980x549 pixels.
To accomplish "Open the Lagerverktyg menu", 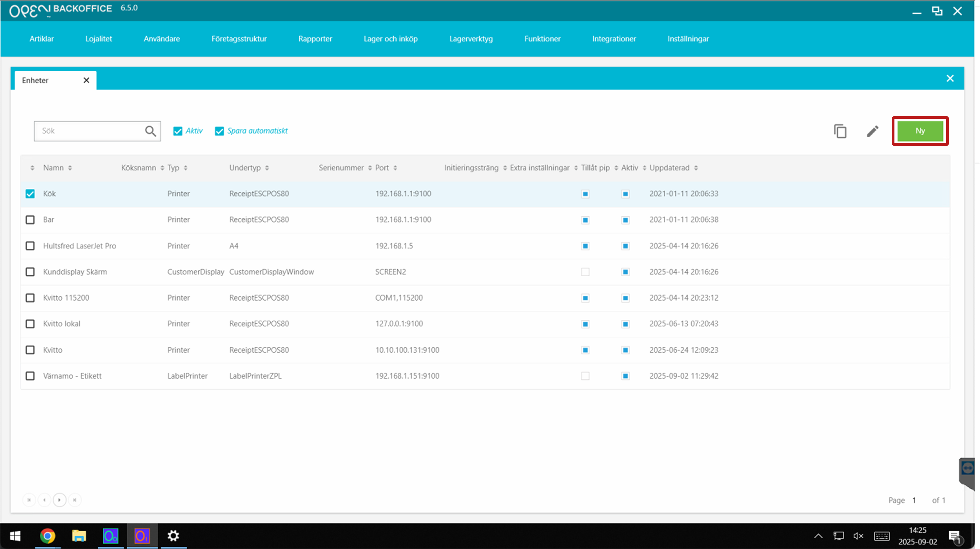I will coord(471,39).
